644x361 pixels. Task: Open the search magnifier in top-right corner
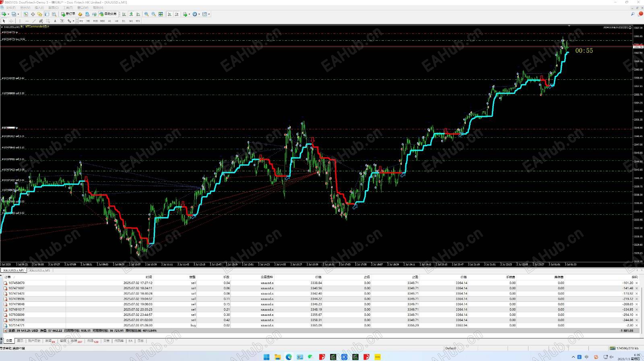point(633,14)
